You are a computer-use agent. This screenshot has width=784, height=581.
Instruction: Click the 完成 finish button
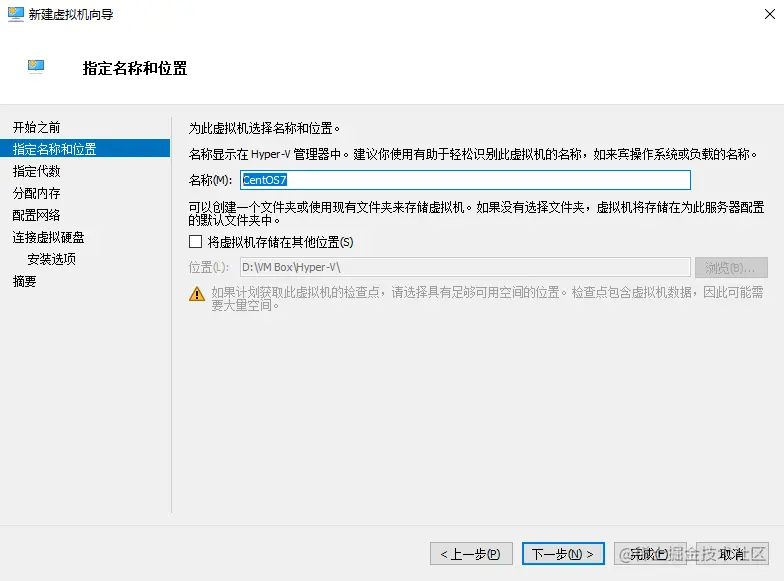tap(650, 554)
